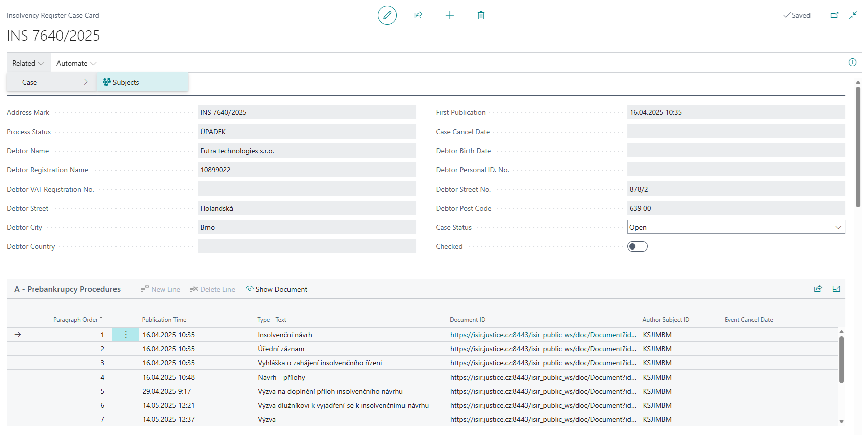Open card in new window icon
Image resolution: width=868 pixels, height=435 pixels.
click(x=834, y=15)
